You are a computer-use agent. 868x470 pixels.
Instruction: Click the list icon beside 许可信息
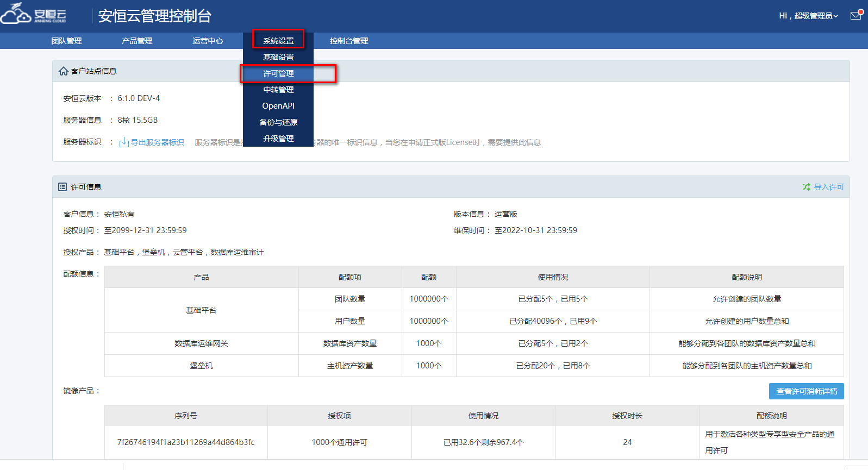[x=63, y=187]
